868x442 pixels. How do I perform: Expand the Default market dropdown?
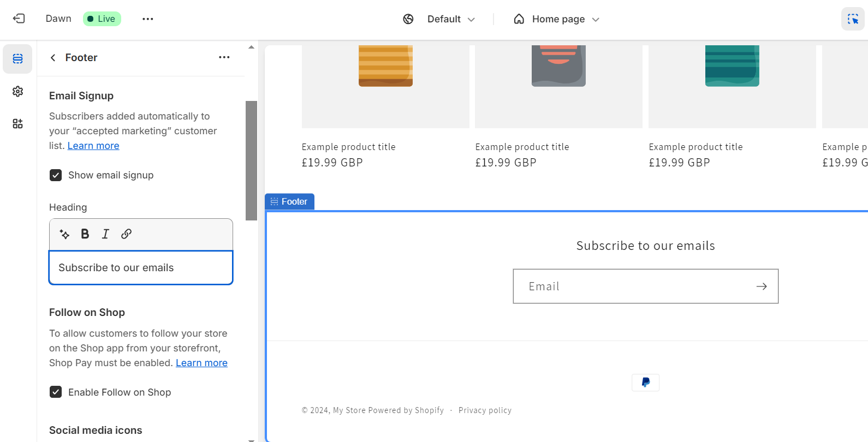[x=443, y=19]
